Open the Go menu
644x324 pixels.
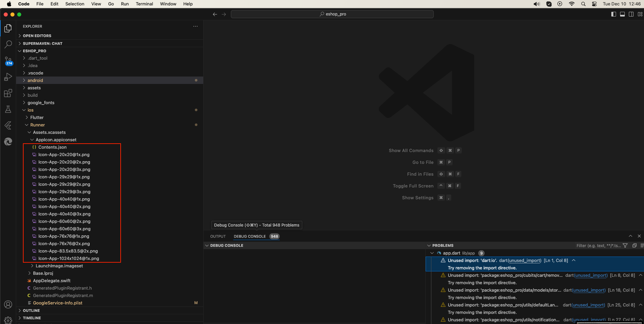click(x=111, y=4)
